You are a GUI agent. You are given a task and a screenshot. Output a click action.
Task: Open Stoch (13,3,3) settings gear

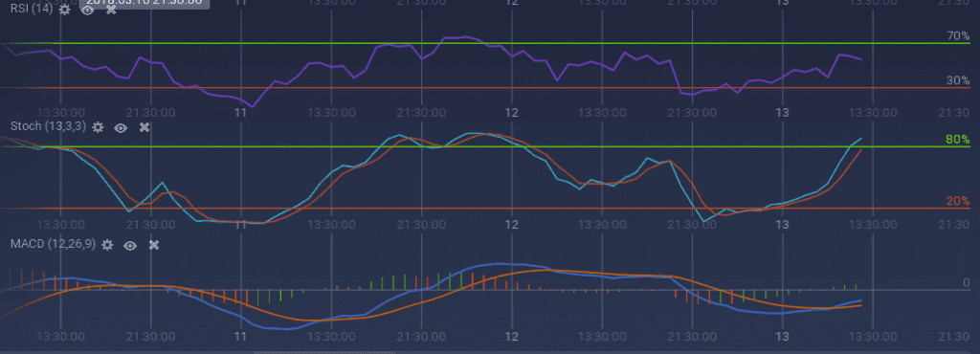click(98, 127)
